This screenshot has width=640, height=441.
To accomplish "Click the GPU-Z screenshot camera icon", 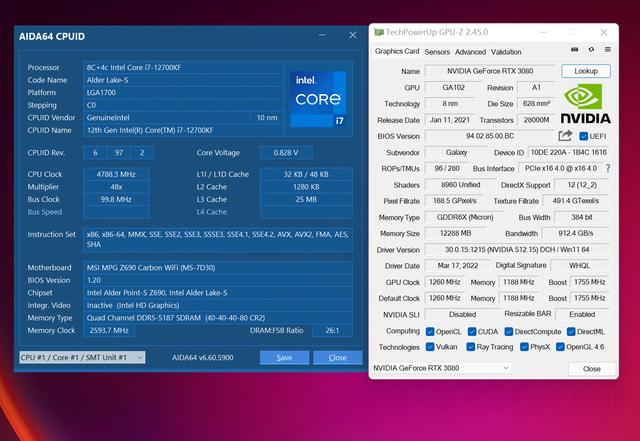I will pos(575,49).
